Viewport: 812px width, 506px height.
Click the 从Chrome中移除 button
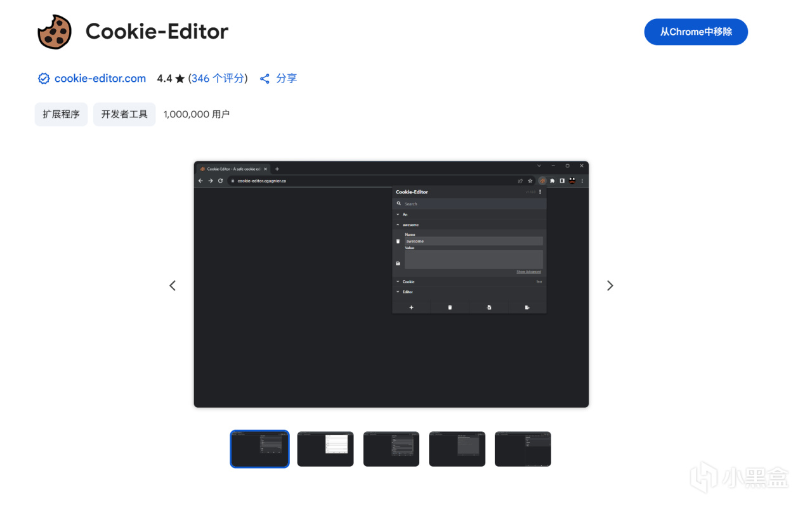[x=696, y=32]
